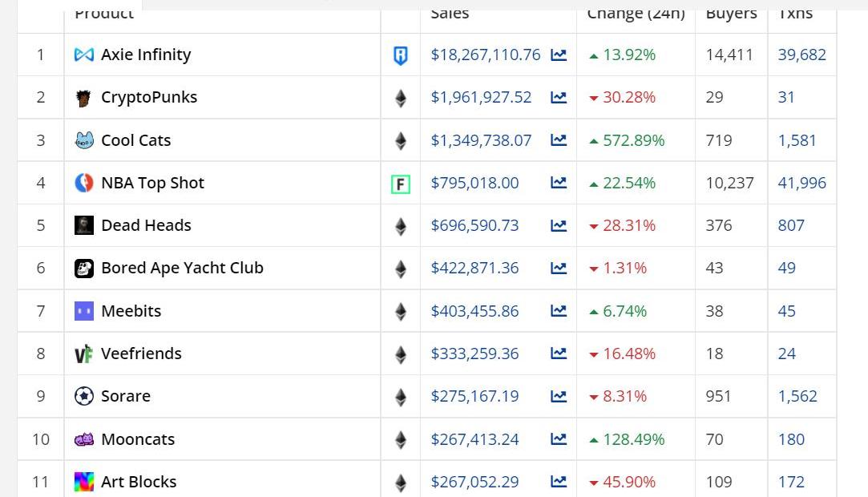
Task: Click the Ethereum icon in the Sorare row
Action: 400,398
